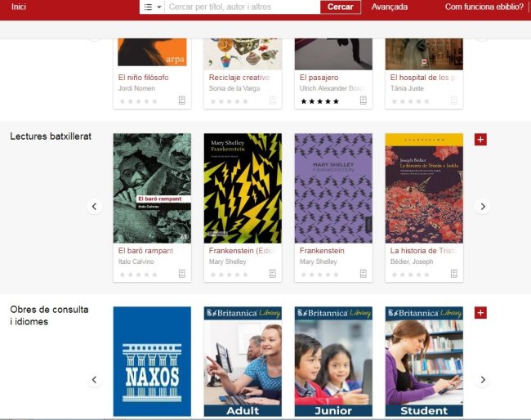Screen dimensions: 531x420
Task: Expand Obres de consulta with the red plus
Action: (x=480, y=313)
